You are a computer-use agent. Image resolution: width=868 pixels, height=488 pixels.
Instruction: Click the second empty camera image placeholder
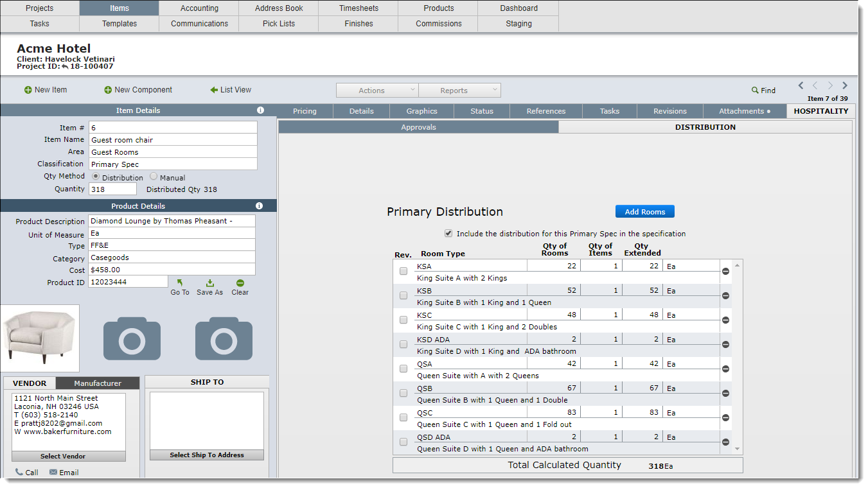coord(224,338)
